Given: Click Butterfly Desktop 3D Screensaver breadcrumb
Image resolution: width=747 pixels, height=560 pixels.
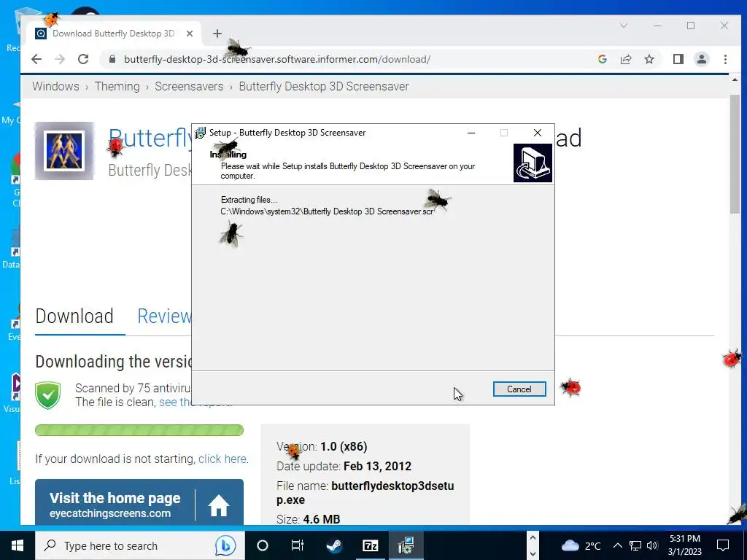Looking at the screenshot, I should pyautogui.click(x=324, y=86).
